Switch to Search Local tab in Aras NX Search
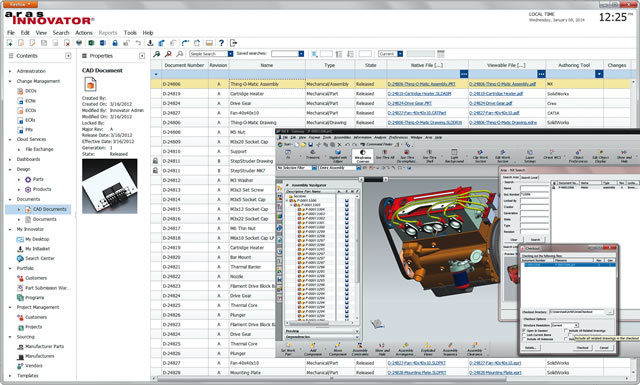This screenshot has height=385, width=640. [x=529, y=177]
